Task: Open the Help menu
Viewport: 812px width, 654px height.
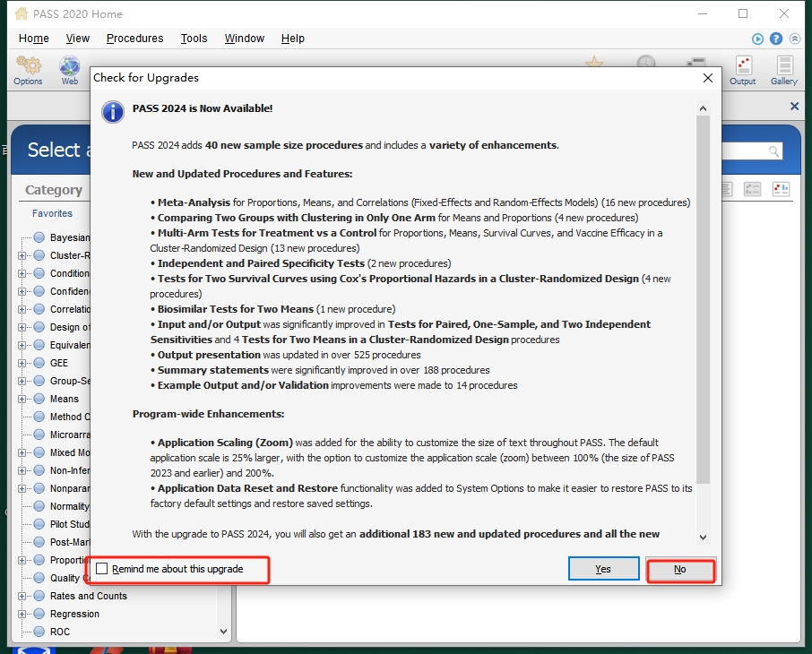Action: point(292,39)
